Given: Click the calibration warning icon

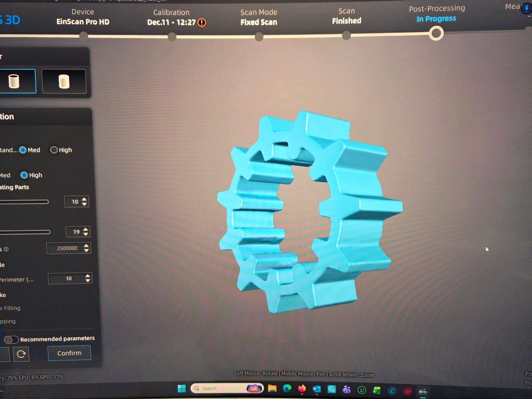Looking at the screenshot, I should click(x=201, y=22).
